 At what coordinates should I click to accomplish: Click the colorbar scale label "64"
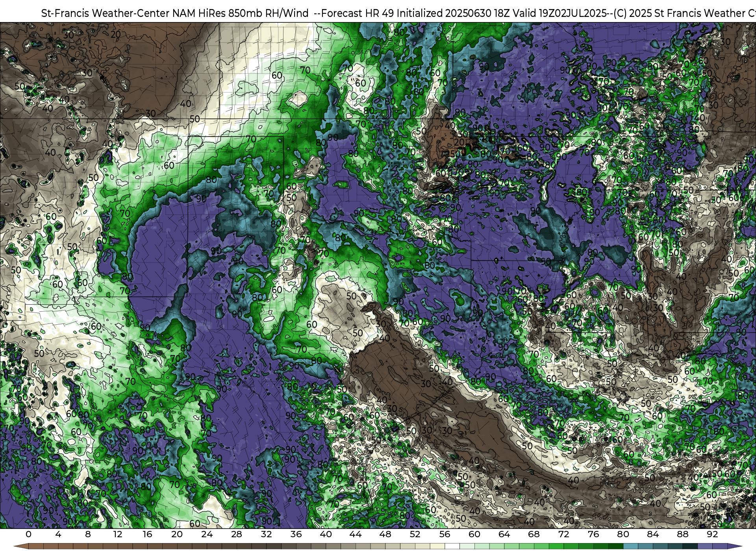[504, 534]
